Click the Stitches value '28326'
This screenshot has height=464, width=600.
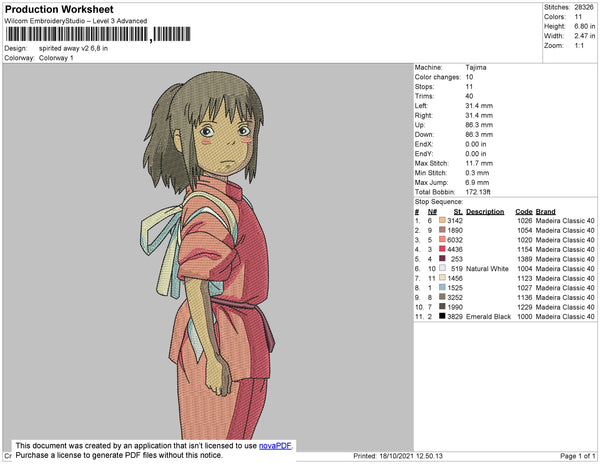coord(584,7)
